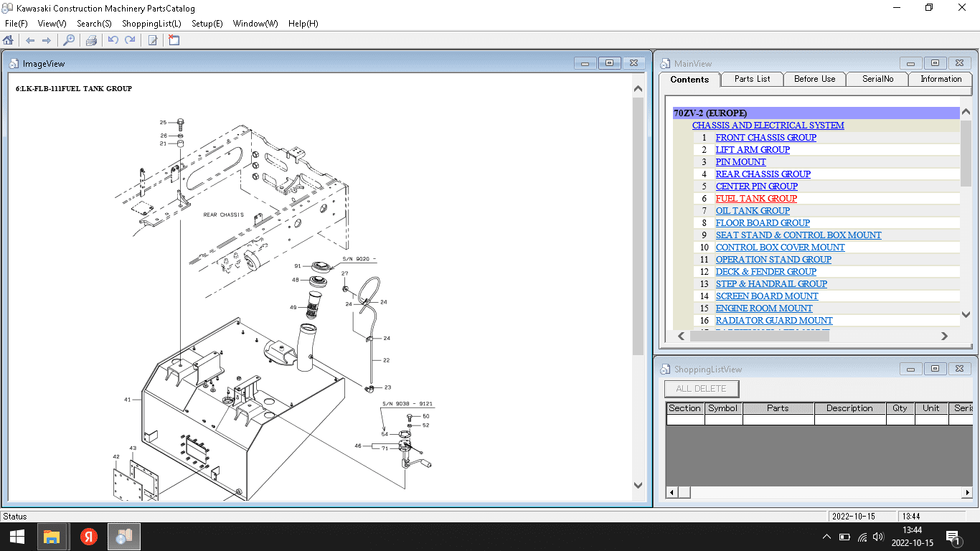This screenshot has height=551, width=980.
Task: Open the ShoppingList(L) menu
Action: pos(151,24)
